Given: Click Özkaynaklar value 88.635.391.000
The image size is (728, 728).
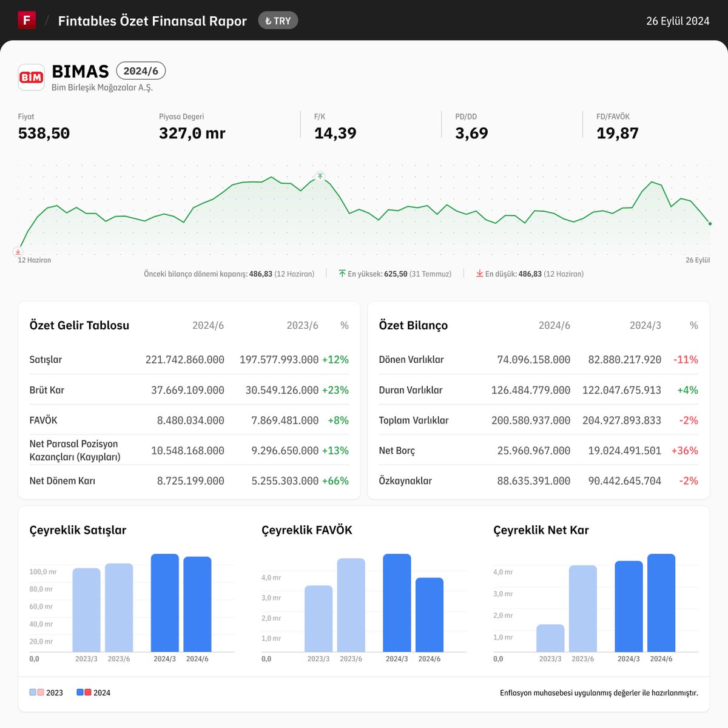Looking at the screenshot, I should pos(534,480).
